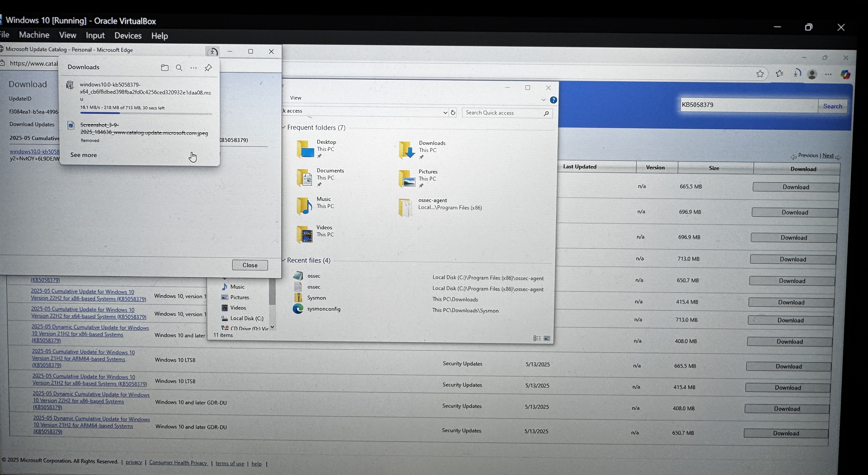Open the ossec-agent frequent folder

pyautogui.click(x=440, y=207)
